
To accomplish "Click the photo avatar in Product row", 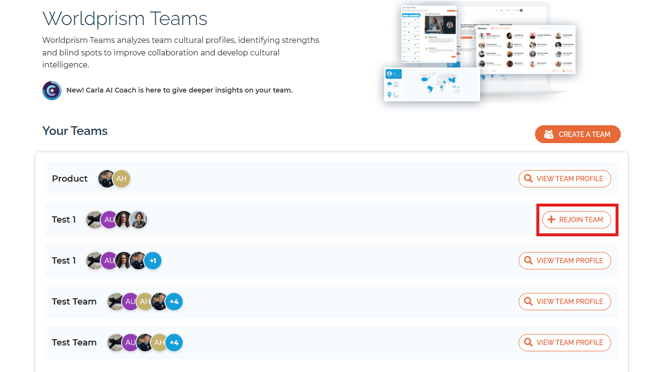I will coord(106,179).
